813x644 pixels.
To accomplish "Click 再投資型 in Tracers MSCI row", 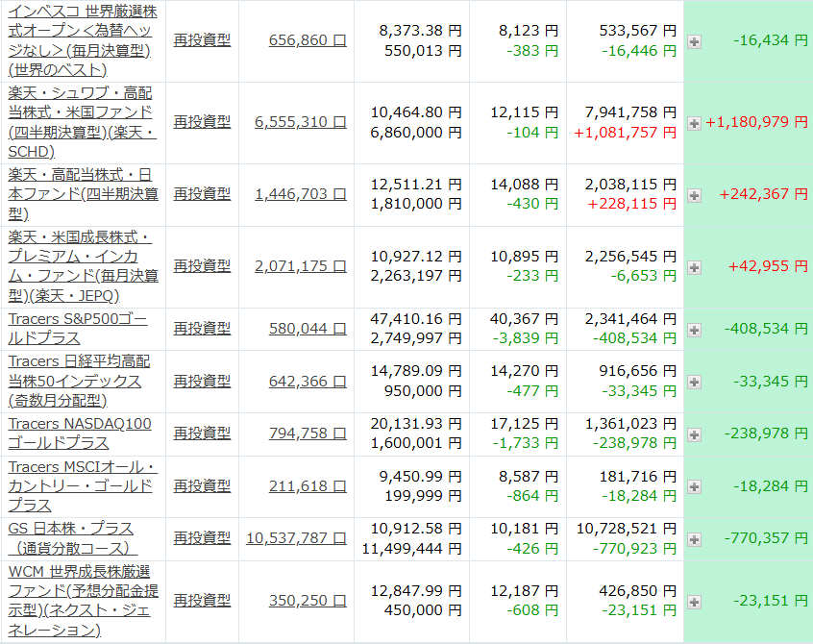I will (202, 485).
